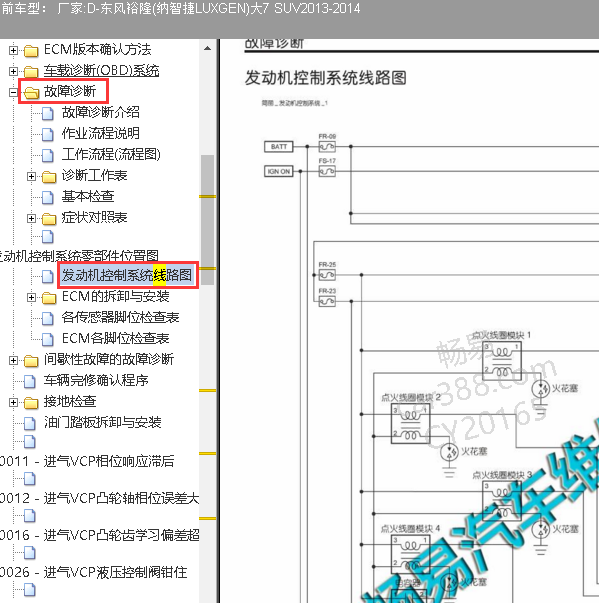Click the 症状对照表 folder icon
599x603 pixels.
(49, 218)
